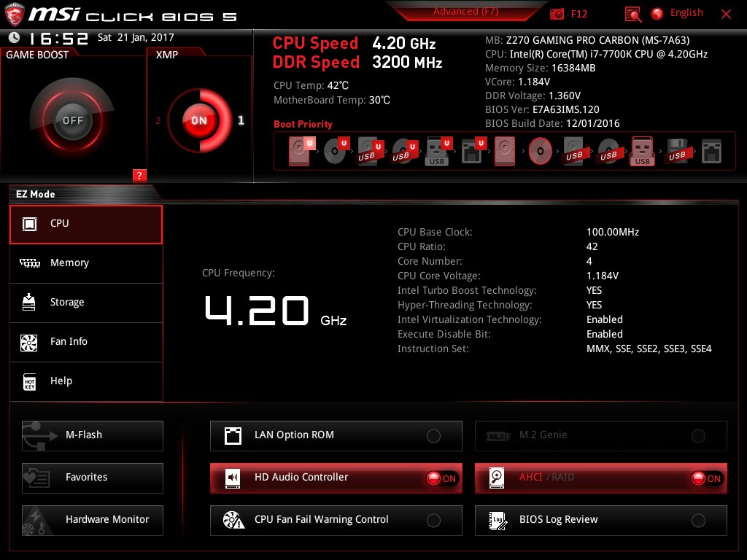
Task: Select the UEFI CD/DVD boot device icon
Action: pyautogui.click(x=336, y=151)
